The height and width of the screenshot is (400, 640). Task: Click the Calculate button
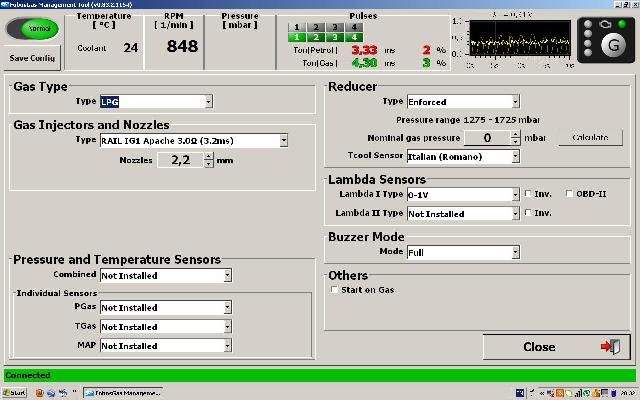coord(590,137)
